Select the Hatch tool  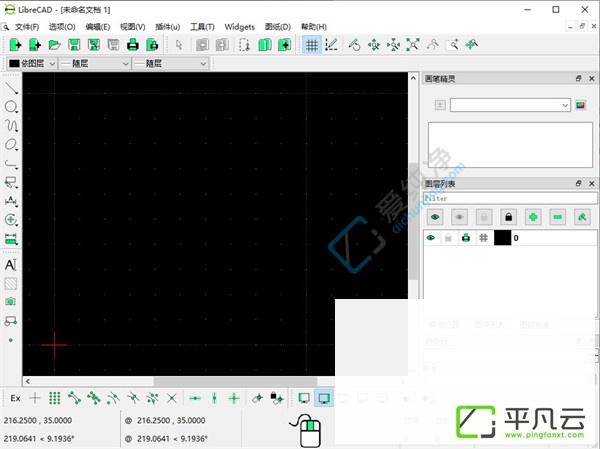(11, 283)
